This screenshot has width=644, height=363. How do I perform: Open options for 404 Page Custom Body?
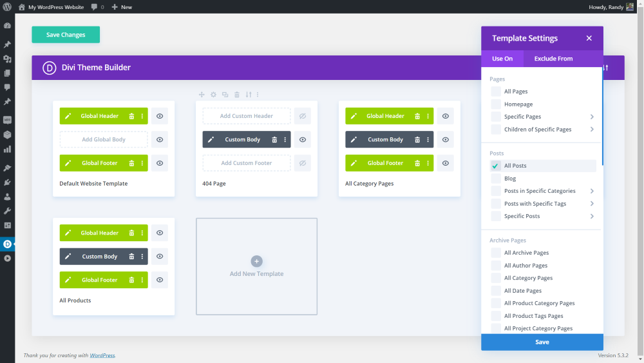point(285,140)
